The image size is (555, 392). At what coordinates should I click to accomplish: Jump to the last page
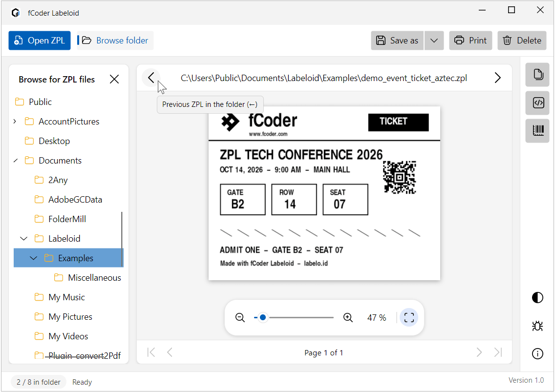[498, 352]
